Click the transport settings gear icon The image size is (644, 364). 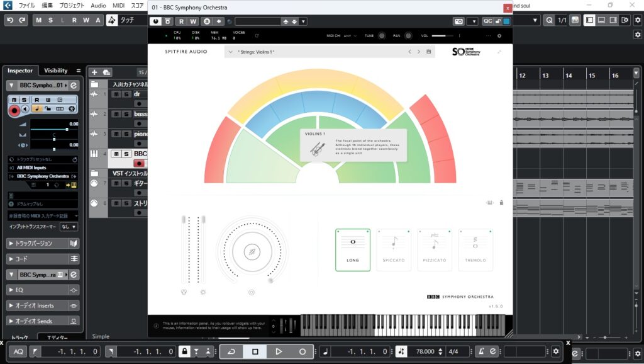pos(556,351)
